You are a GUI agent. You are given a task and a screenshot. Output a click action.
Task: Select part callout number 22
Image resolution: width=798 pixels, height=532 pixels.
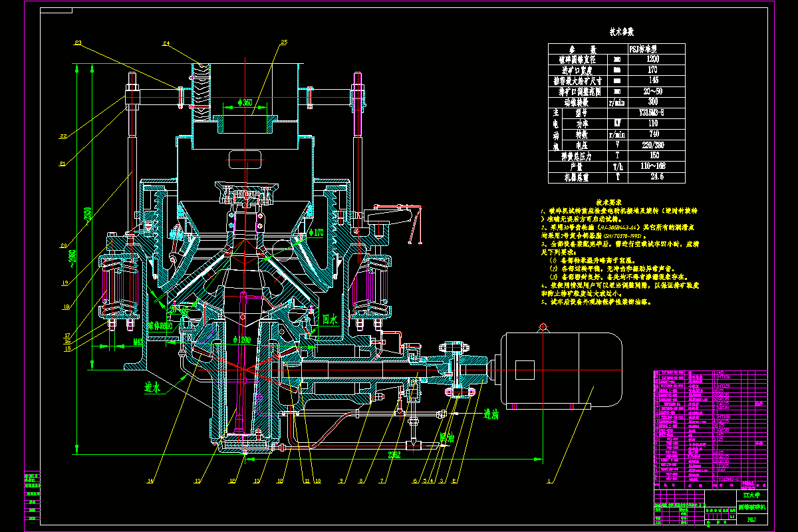[x=63, y=136]
